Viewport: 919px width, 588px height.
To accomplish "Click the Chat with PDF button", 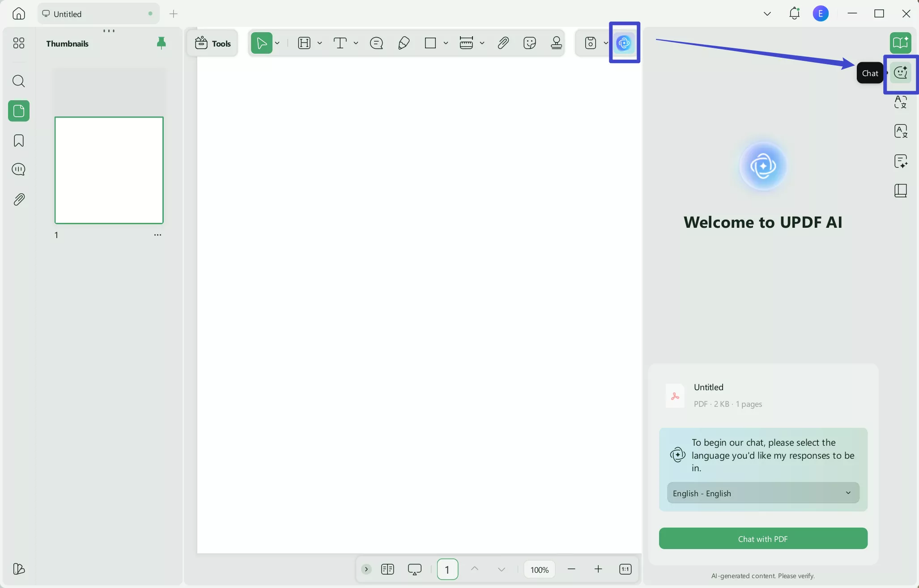I will click(x=763, y=538).
